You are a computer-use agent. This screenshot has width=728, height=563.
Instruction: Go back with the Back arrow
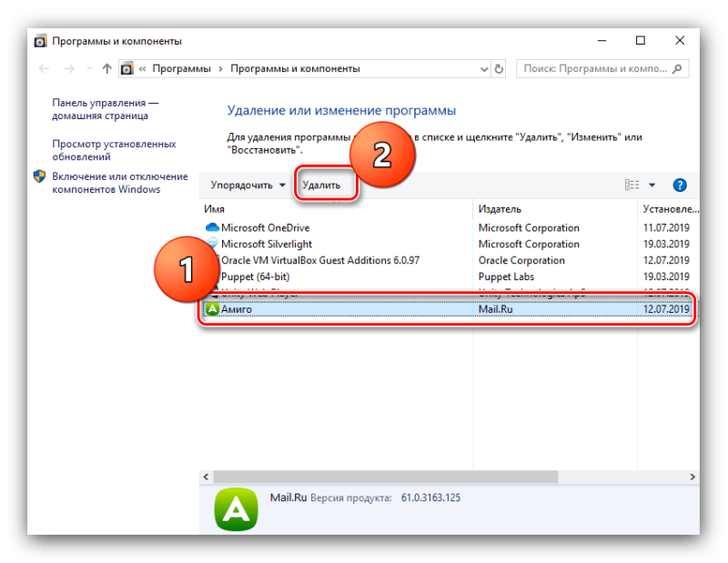44,69
